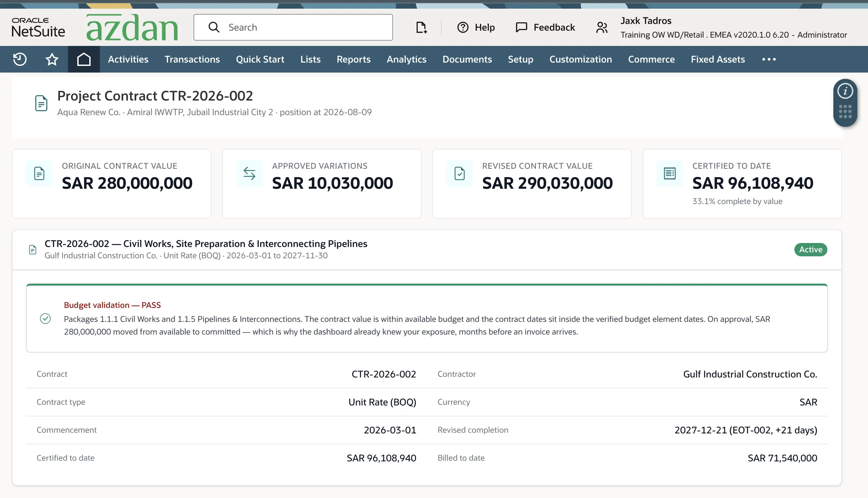868x498 pixels.
Task: Click the 2026-03-01 commencement date
Action: (390, 430)
